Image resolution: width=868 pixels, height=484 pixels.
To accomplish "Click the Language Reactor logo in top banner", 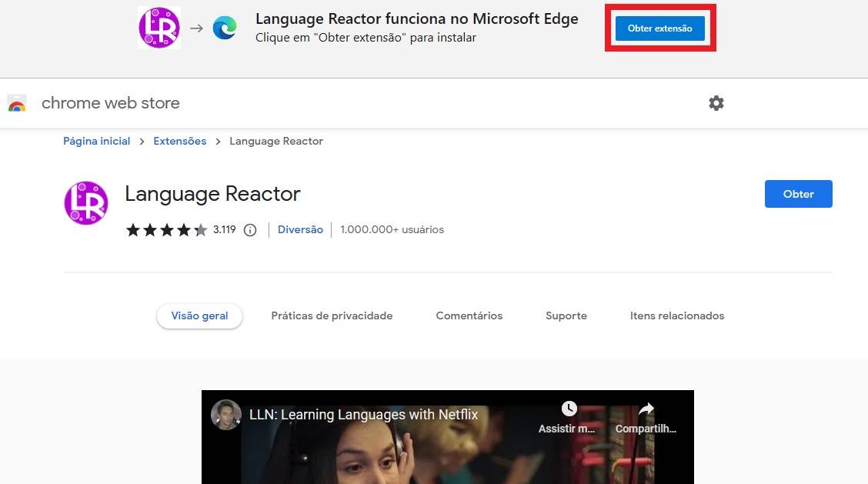I will tap(159, 28).
